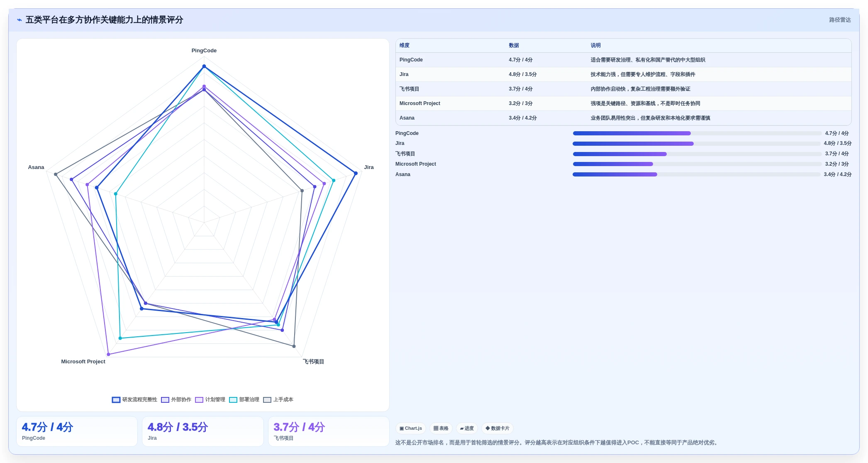Image resolution: width=868 pixels, height=463 pixels.
Task: Click the gray data point near Asana vertex
Action: coord(56,174)
